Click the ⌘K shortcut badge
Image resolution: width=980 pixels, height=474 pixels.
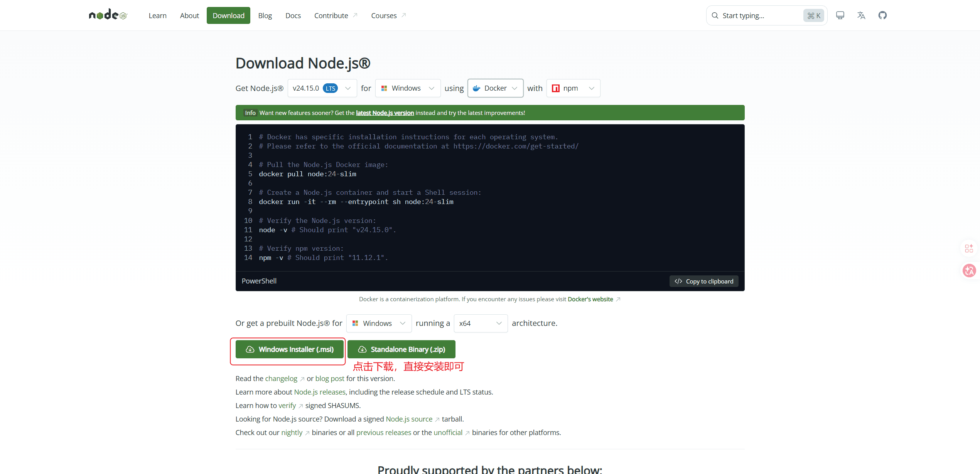click(814, 15)
